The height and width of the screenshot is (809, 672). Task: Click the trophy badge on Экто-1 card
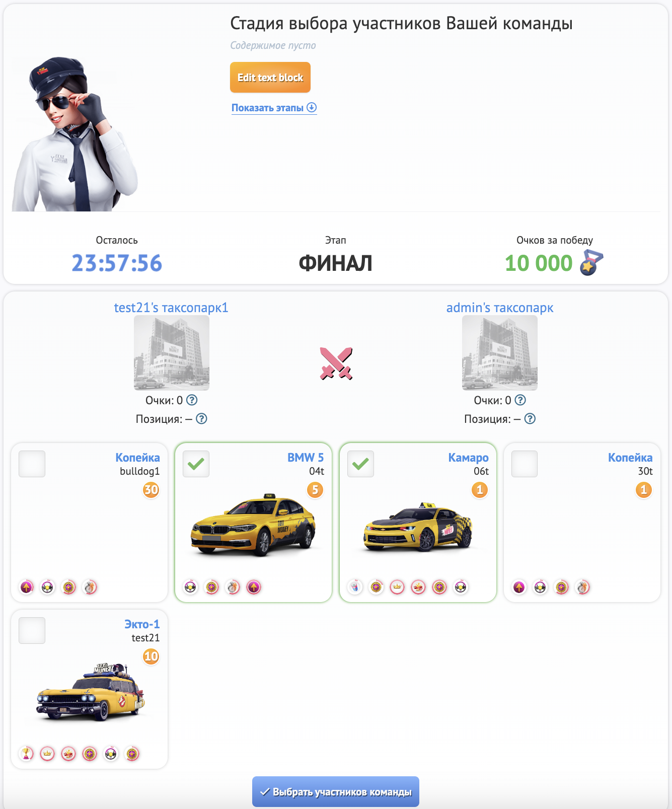click(26, 754)
